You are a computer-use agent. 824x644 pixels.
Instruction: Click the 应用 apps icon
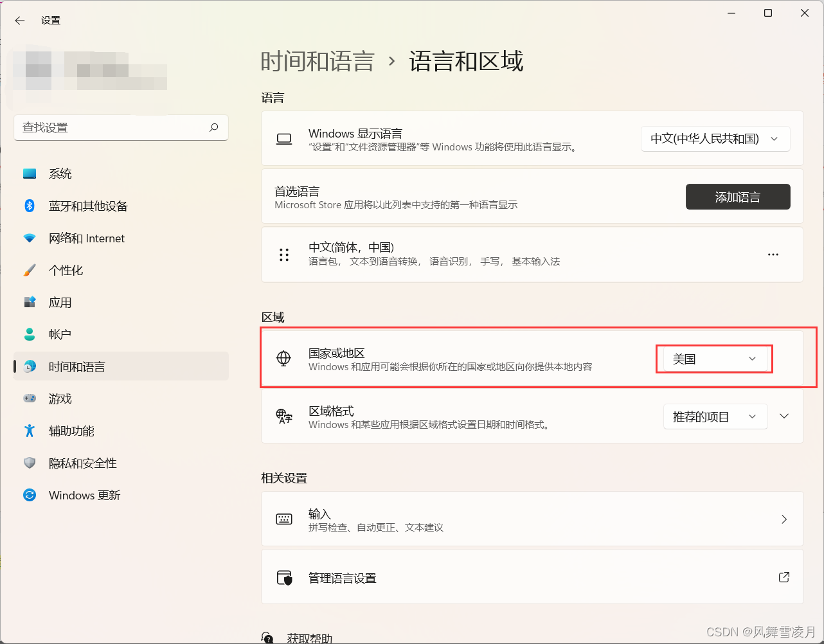(x=30, y=302)
